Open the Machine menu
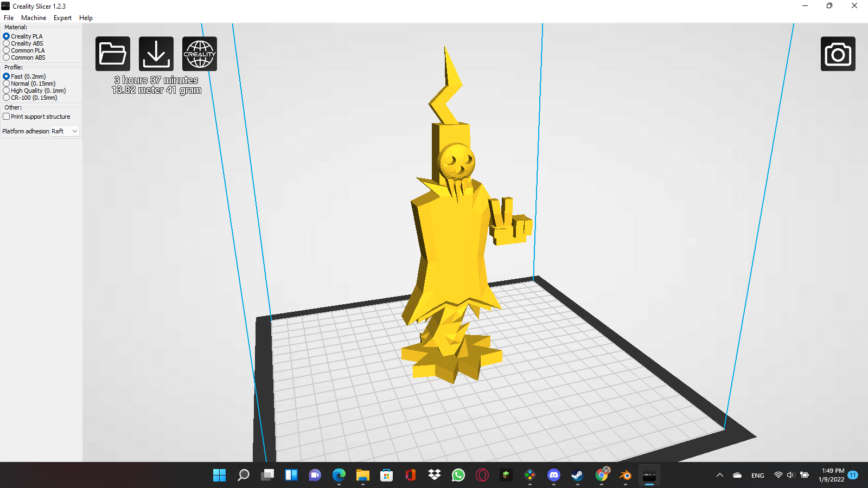868x488 pixels. point(34,18)
